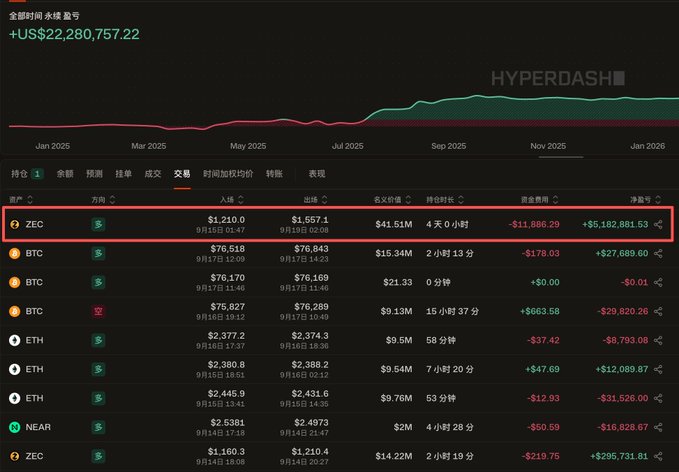Click the BTC coin icon in the $15.34M row

15,253
